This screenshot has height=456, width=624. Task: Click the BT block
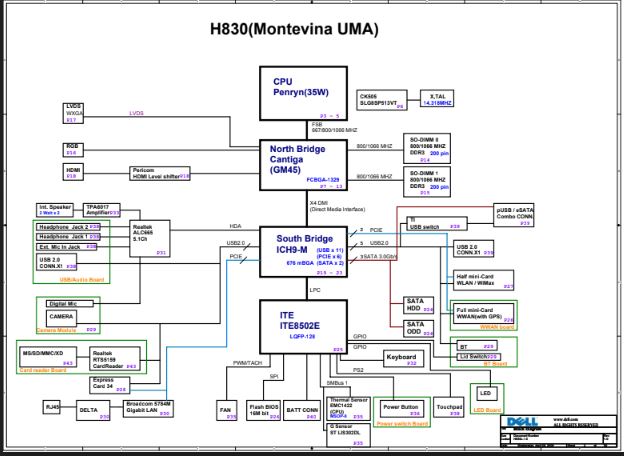coord(477,346)
